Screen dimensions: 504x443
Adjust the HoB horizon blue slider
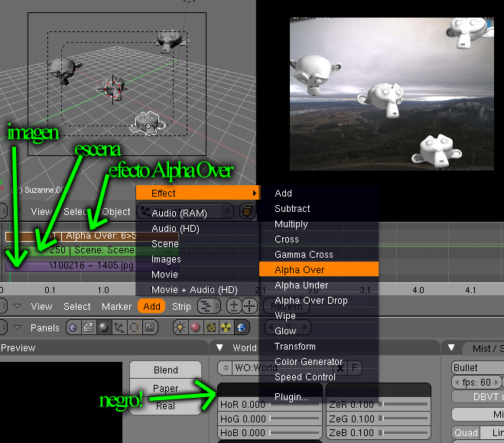269,433
